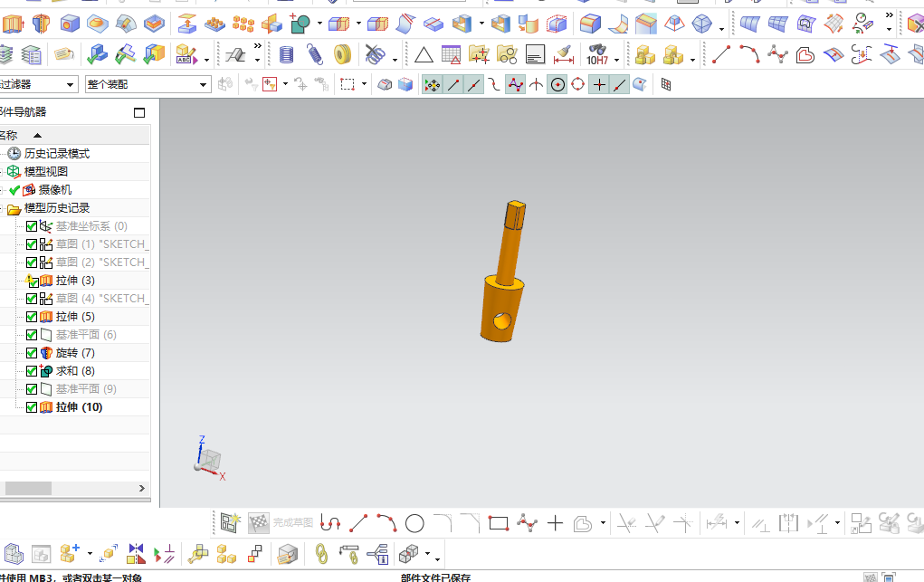The width and height of the screenshot is (924, 582).
Task: Open the dropdown beside the sketch Offset Curve icon
Action: click(603, 523)
